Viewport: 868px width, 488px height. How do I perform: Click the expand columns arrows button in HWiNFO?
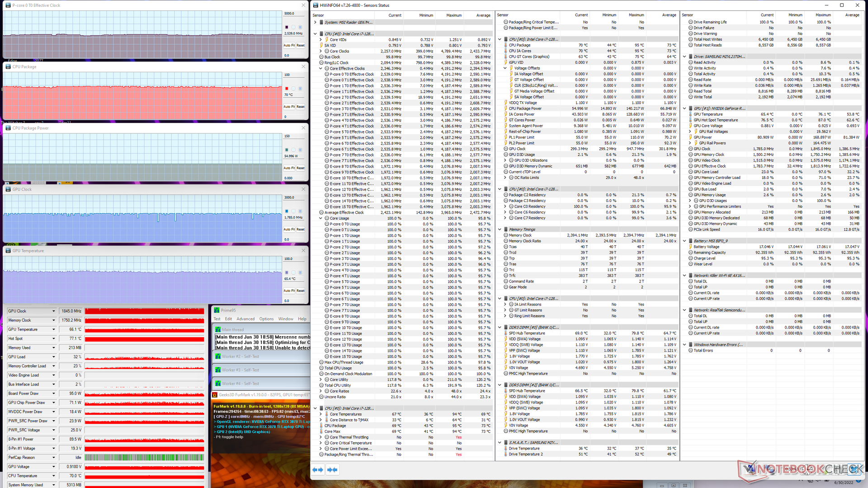point(318,470)
